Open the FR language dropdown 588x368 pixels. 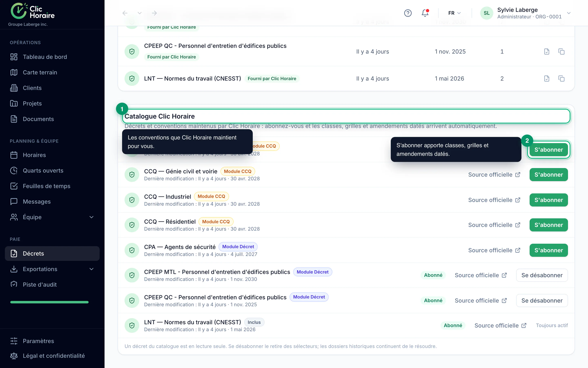pos(454,13)
